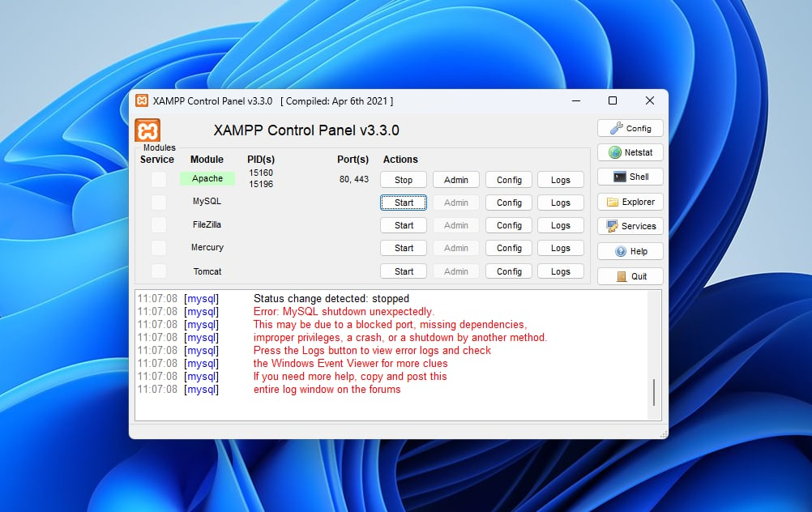Image resolution: width=812 pixels, height=512 pixels.
Task: Click the MySQL module label
Action: click(207, 201)
